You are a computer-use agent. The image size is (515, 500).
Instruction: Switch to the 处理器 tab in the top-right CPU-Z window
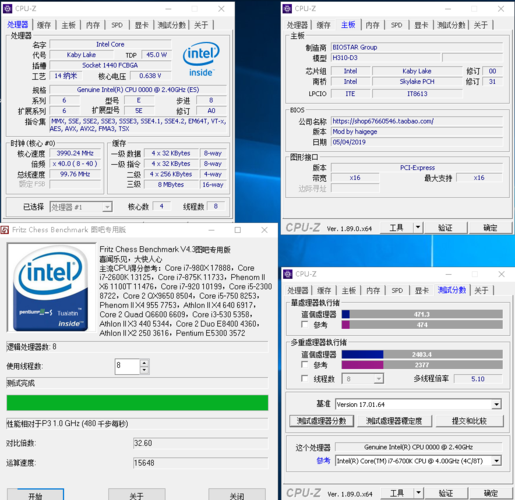tap(297, 25)
